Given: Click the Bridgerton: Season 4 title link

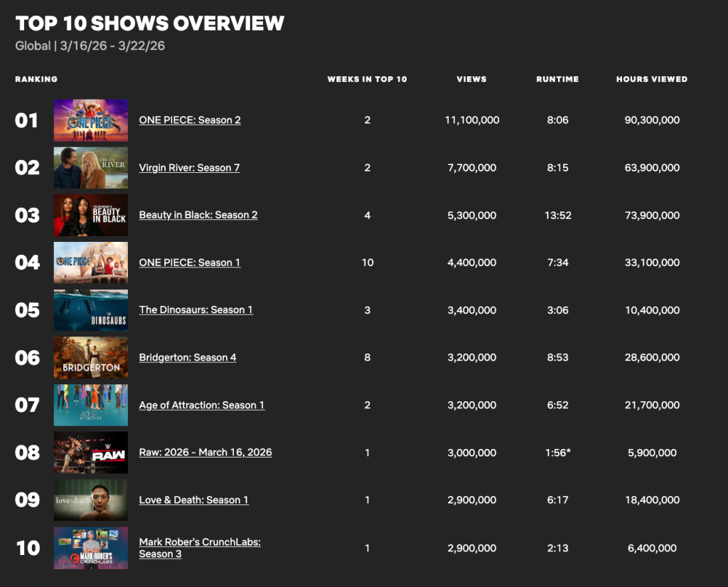Looking at the screenshot, I should tap(188, 357).
